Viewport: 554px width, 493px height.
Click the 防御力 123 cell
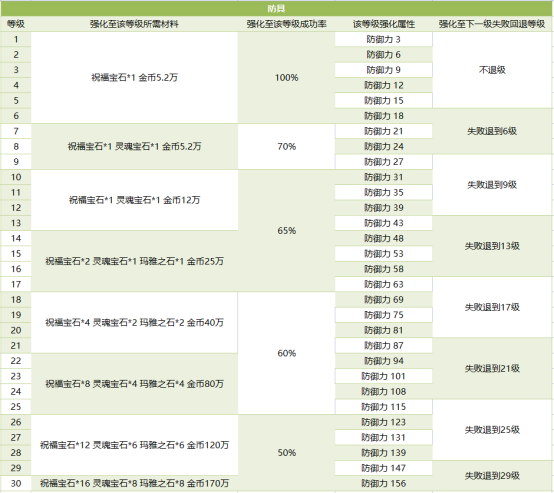click(x=384, y=422)
